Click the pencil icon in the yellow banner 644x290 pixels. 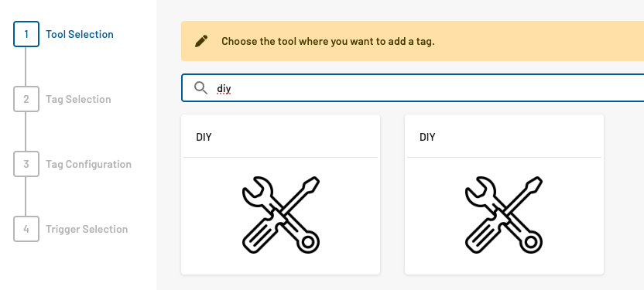tap(201, 41)
